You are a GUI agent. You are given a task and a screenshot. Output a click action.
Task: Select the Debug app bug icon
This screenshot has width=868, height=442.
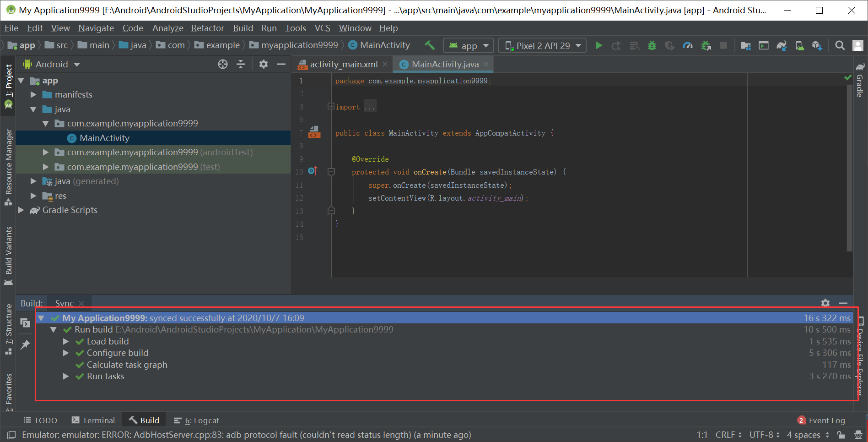[652, 45]
